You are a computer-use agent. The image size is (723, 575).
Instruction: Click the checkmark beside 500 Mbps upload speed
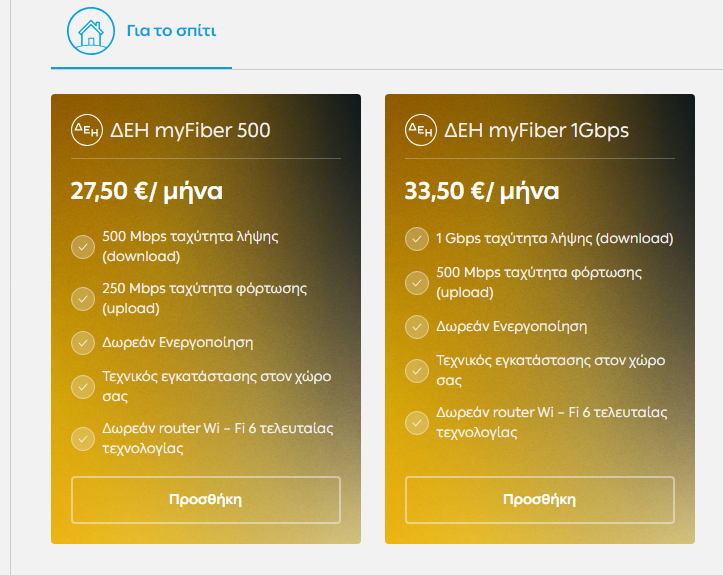[416, 282]
